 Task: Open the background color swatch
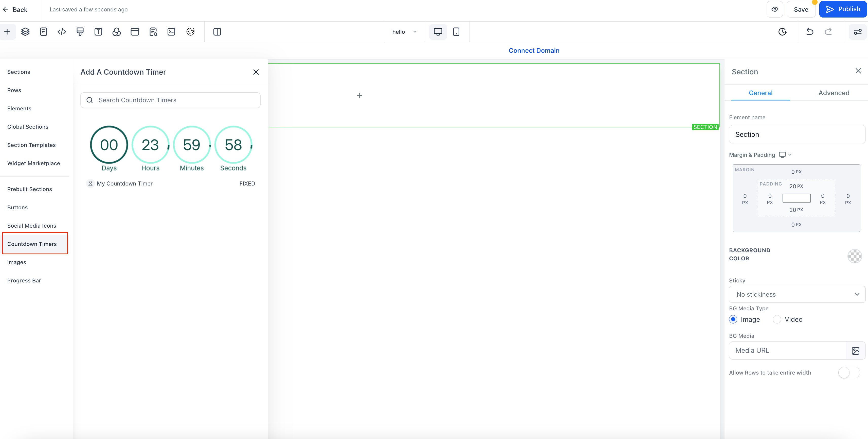(x=855, y=256)
